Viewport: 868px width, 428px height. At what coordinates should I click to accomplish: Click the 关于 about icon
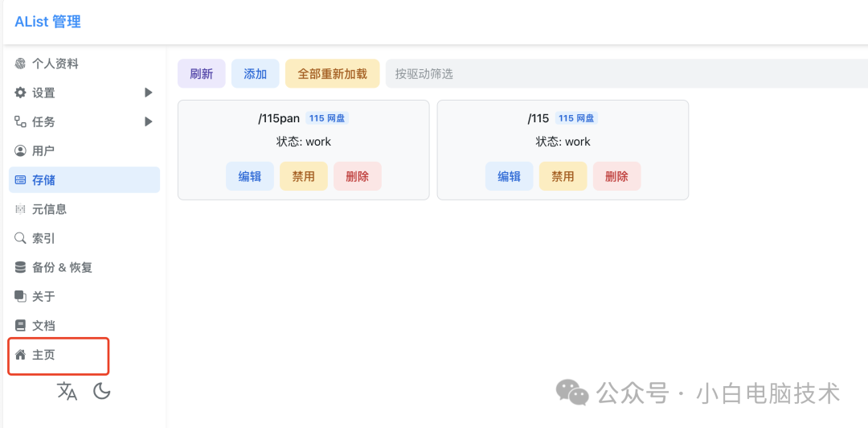[x=20, y=297]
